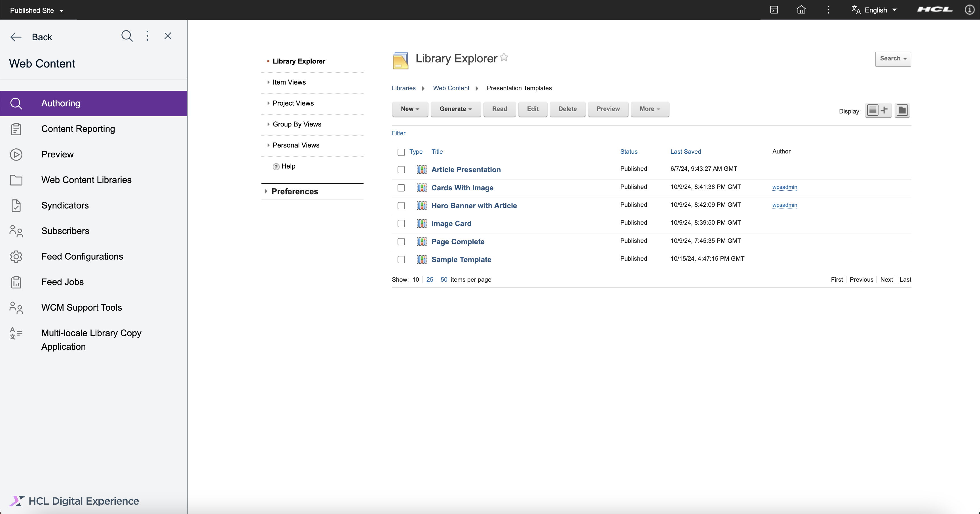Click the search magnifier in the left panel

127,36
